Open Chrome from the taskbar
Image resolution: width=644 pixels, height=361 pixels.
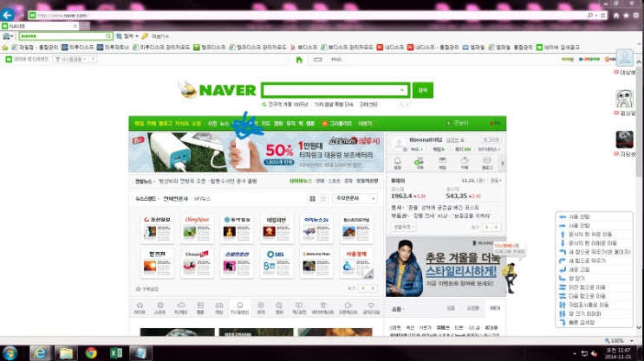(x=91, y=353)
